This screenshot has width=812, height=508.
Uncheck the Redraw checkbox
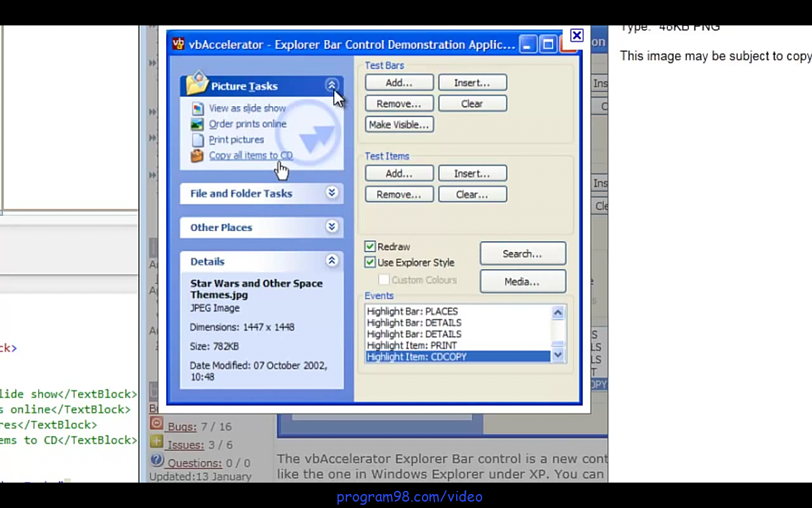[x=370, y=246]
